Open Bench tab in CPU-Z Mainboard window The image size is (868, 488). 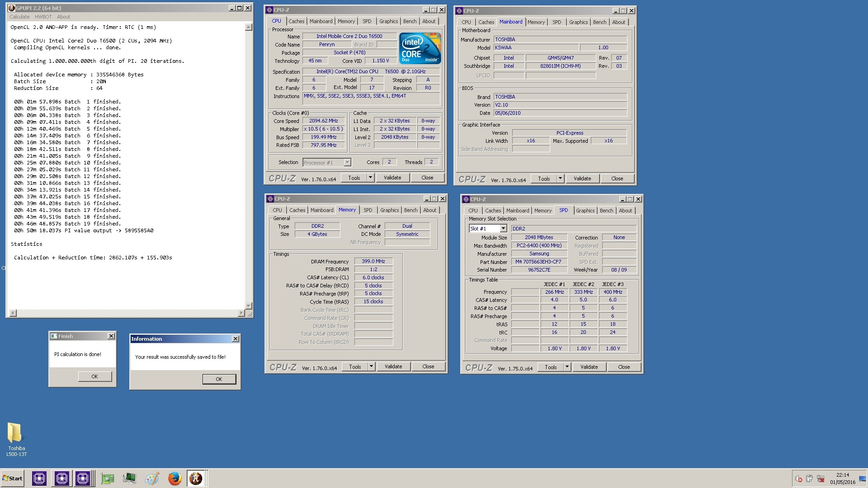[x=600, y=22]
